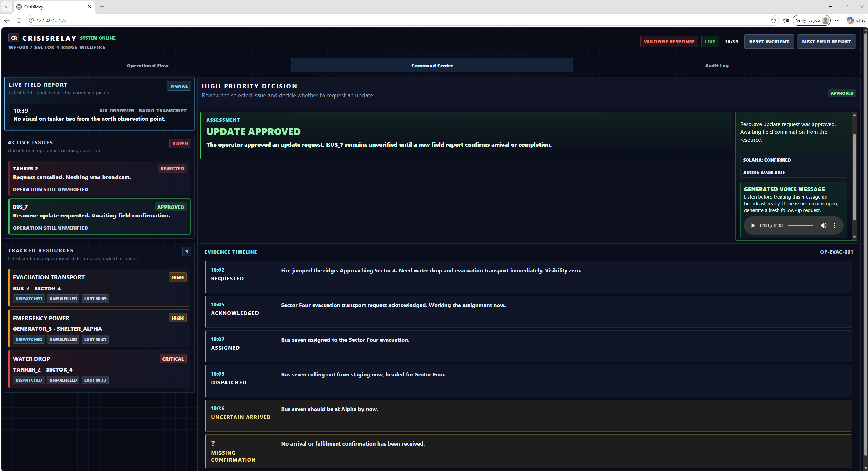Click the SIGNAL badge in Live Field Report

point(179,86)
